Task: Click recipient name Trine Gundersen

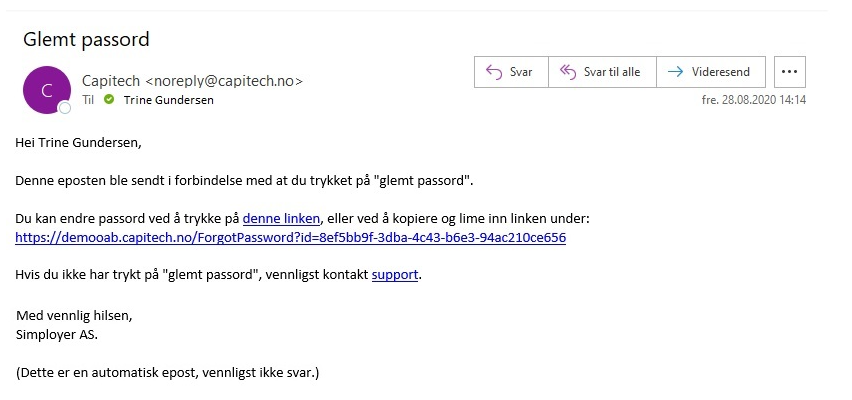Action: (x=168, y=100)
